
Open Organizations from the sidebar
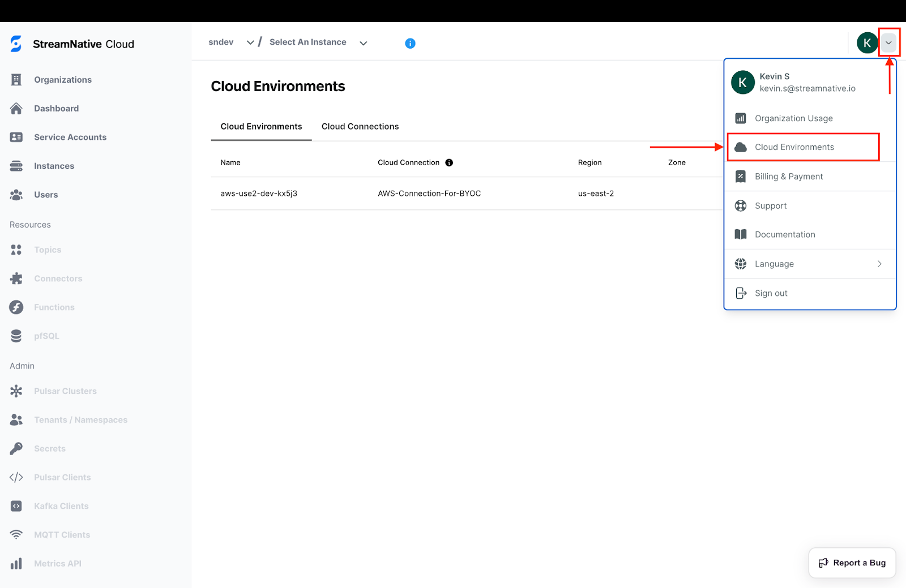pyautogui.click(x=62, y=80)
